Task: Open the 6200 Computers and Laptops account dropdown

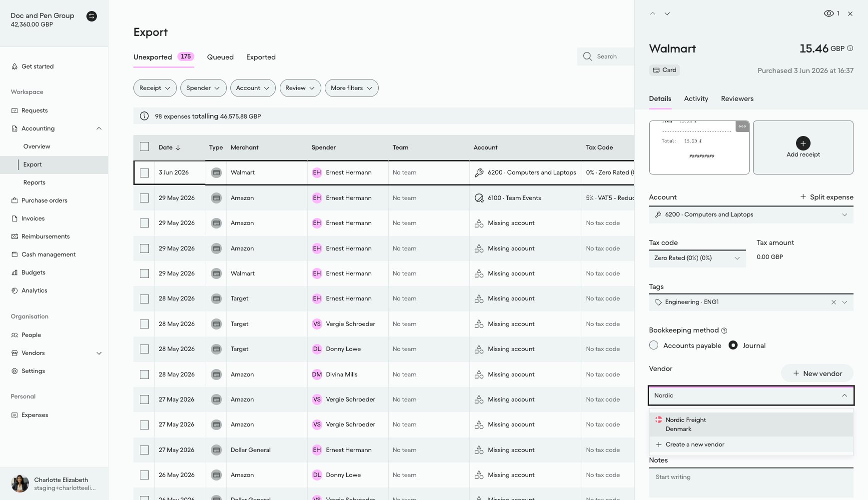Action: click(x=751, y=214)
